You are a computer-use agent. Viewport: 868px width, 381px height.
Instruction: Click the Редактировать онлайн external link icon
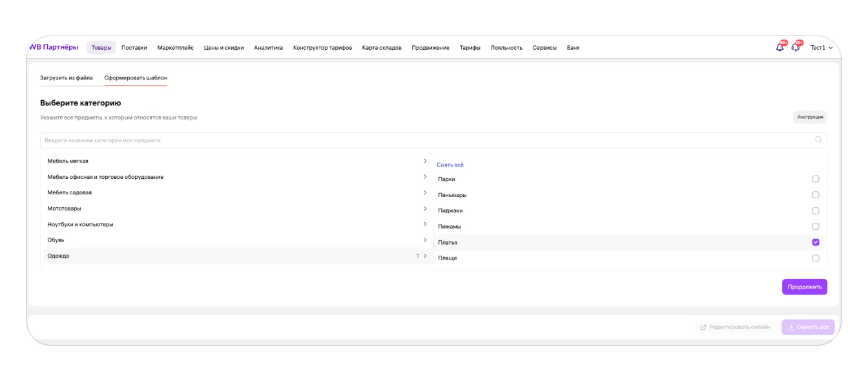coord(703,327)
